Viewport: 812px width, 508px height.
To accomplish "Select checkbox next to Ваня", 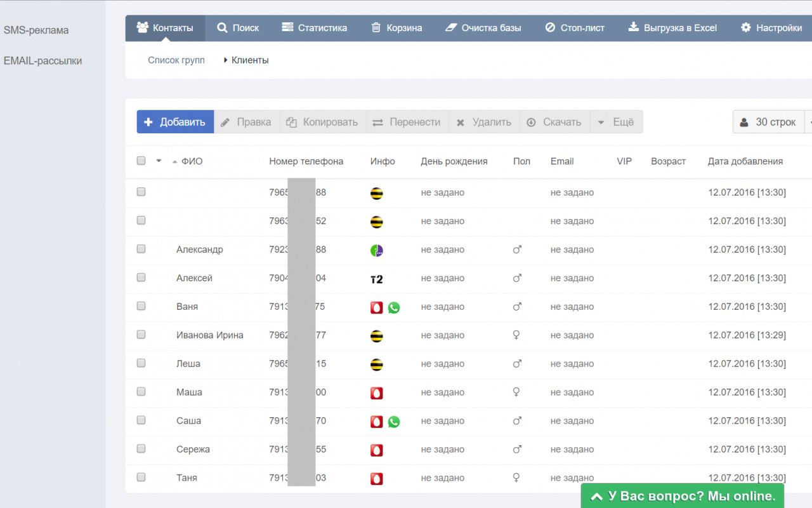I will (141, 306).
